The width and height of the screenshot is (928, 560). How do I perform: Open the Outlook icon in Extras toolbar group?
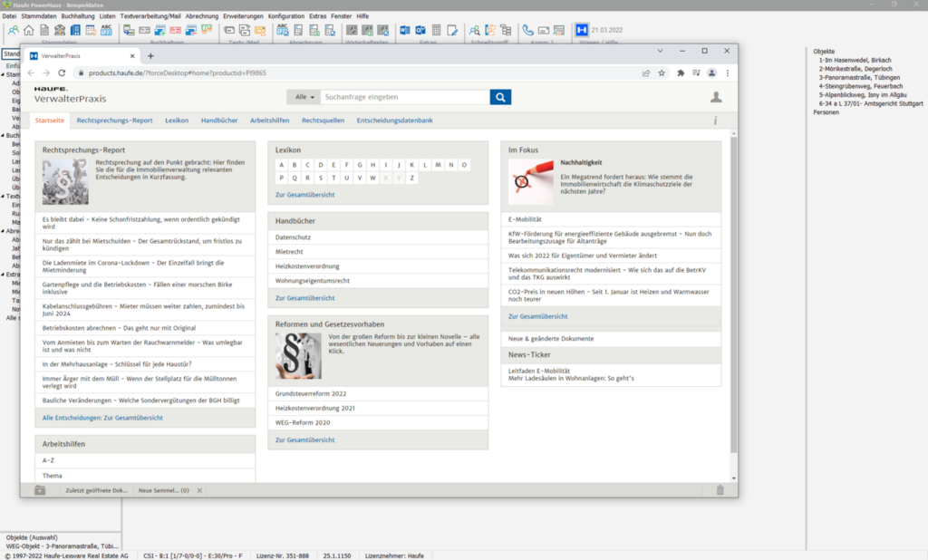coord(420,30)
